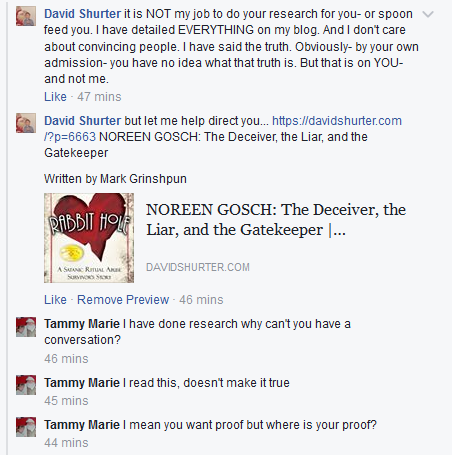
Task: Open David Shurter's name on first comment
Action: point(82,14)
